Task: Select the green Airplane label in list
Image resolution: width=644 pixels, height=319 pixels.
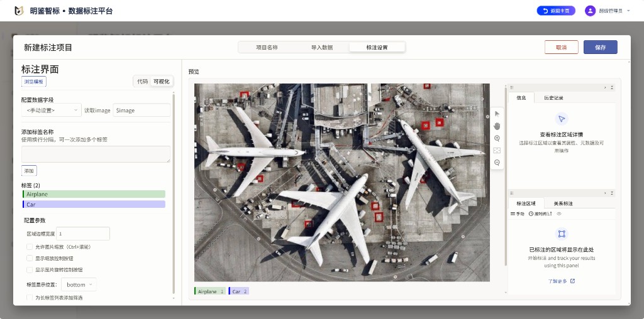Action: tap(94, 195)
